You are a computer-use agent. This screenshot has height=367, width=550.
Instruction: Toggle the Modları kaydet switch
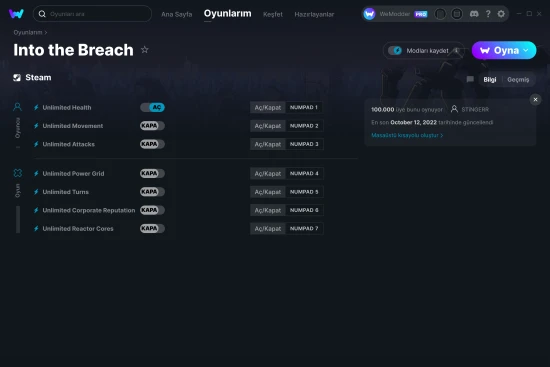click(x=395, y=51)
